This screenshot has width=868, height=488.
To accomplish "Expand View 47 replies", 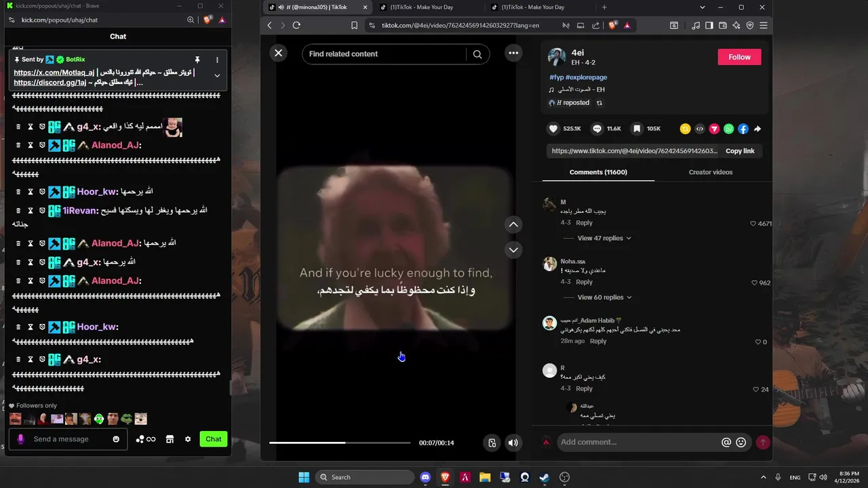I will coord(604,238).
